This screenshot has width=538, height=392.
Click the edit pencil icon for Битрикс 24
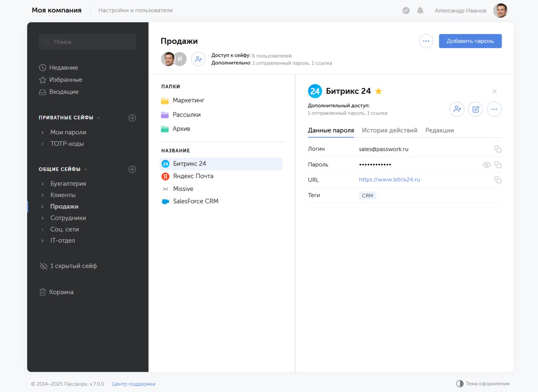click(475, 109)
